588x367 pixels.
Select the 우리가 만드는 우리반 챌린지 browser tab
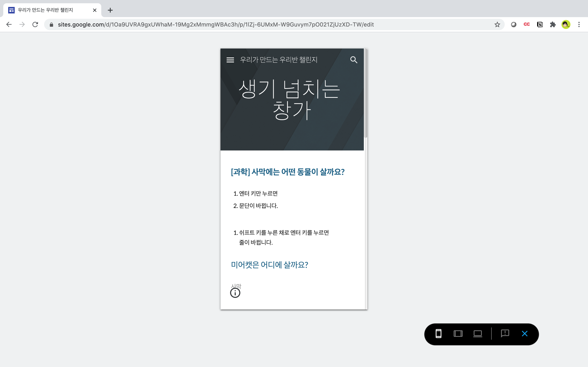[x=46, y=10]
